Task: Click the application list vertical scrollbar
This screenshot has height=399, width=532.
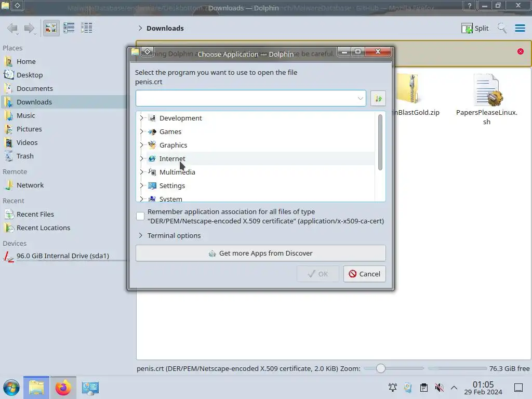Action: (380, 142)
